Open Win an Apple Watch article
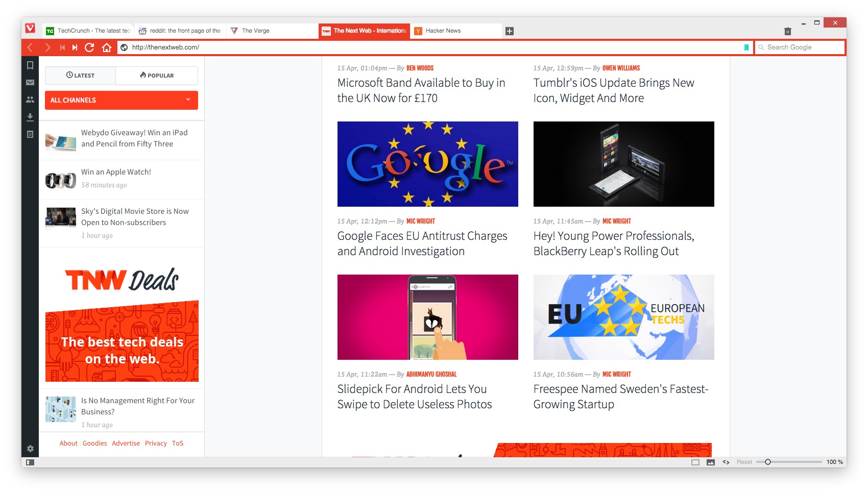Image resolution: width=868 pixels, height=493 pixels. click(x=116, y=172)
